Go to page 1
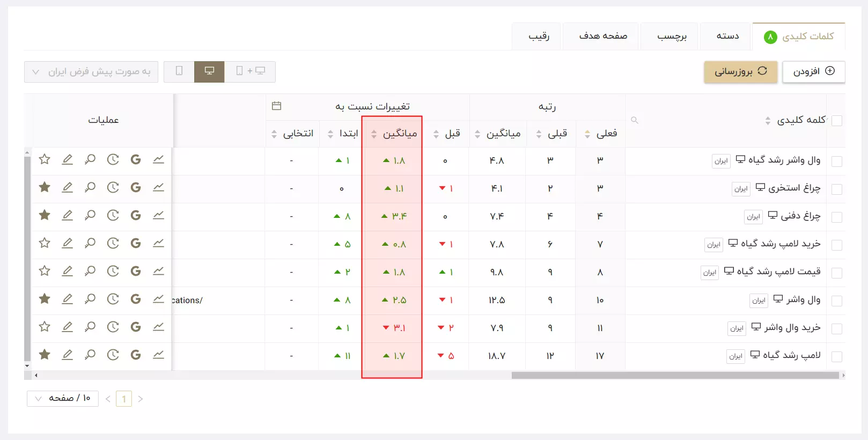868x440 pixels. tap(124, 399)
